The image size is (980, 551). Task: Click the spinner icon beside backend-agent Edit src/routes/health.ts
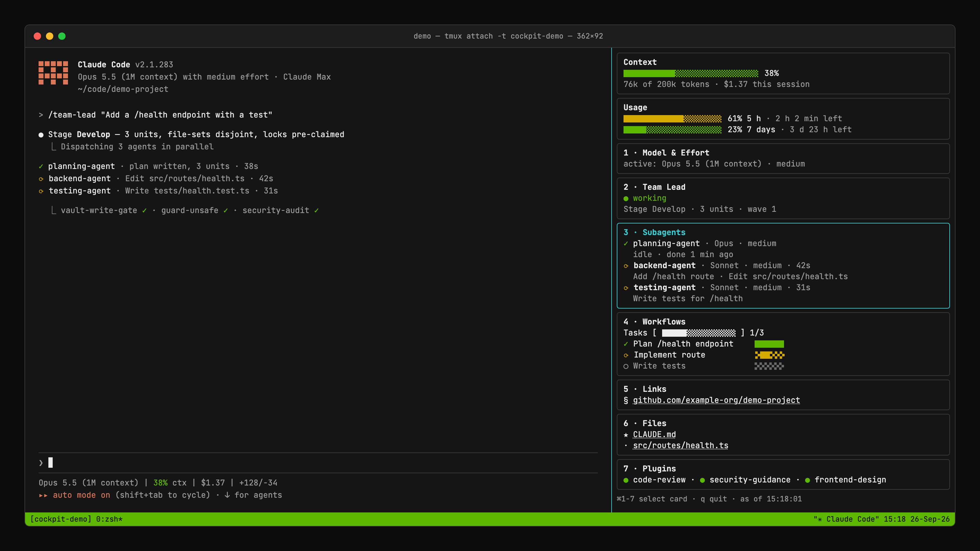tap(41, 179)
